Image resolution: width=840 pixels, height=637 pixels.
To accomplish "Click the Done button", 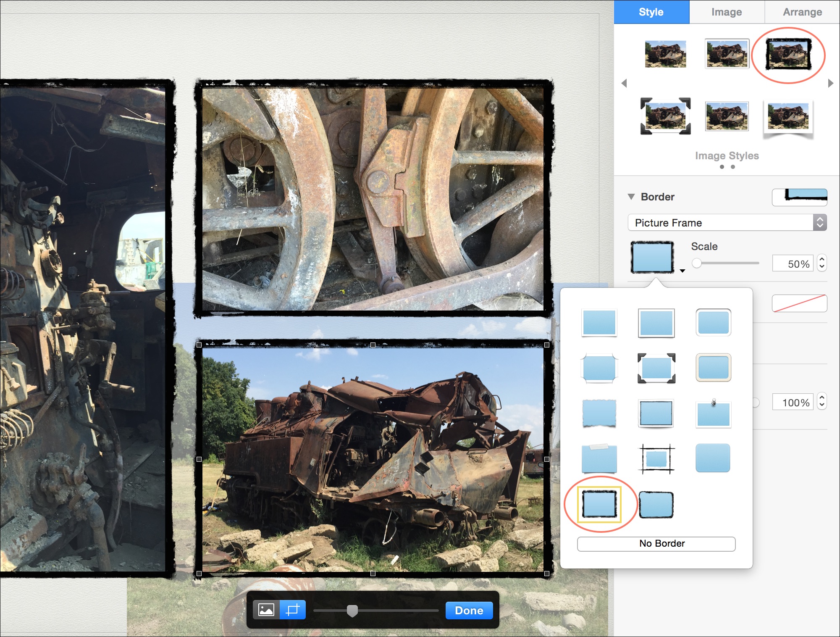I will point(469,610).
